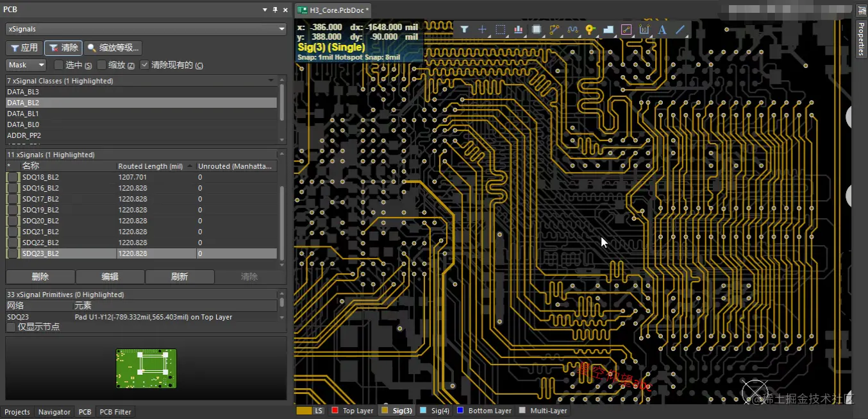This screenshot has height=419, width=868.
Task: Choose the dashed rectangle selection tool
Action: click(x=501, y=30)
